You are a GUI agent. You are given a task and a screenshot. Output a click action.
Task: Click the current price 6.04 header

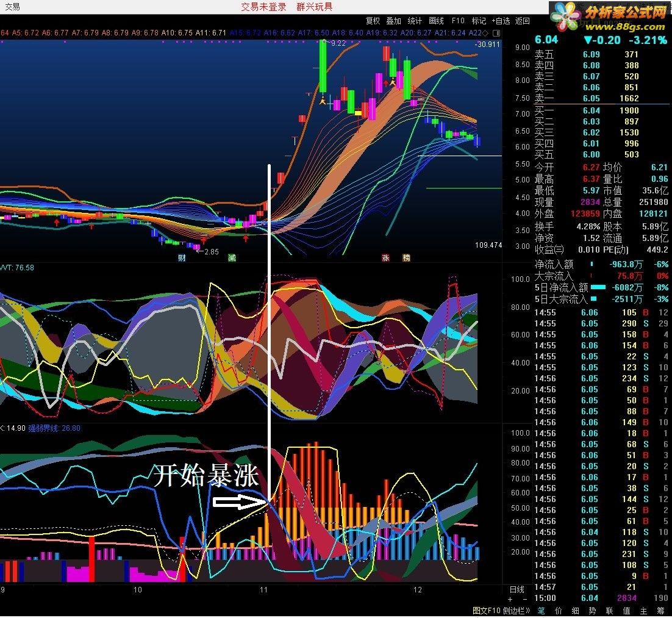click(x=546, y=40)
